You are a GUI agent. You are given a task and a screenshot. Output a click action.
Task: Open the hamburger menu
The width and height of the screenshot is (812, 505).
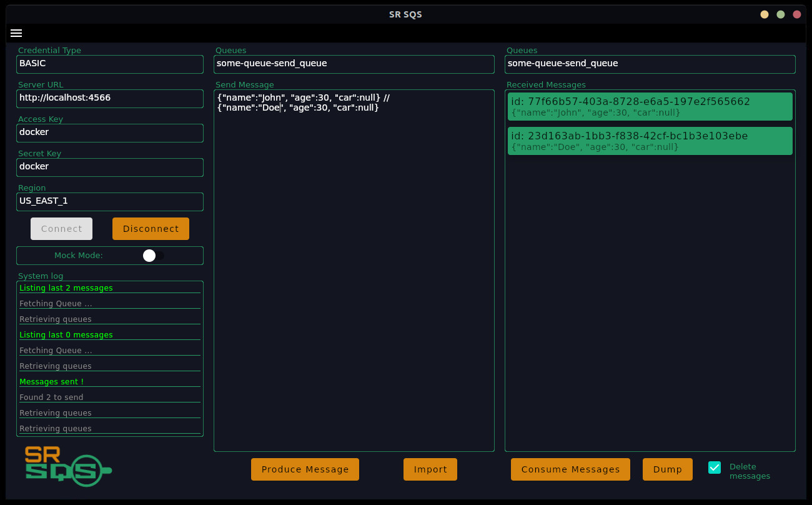pyautogui.click(x=16, y=33)
